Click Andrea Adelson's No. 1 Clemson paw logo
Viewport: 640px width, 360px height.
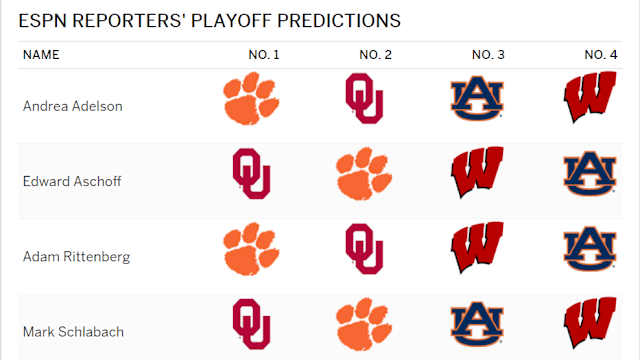coord(251,98)
